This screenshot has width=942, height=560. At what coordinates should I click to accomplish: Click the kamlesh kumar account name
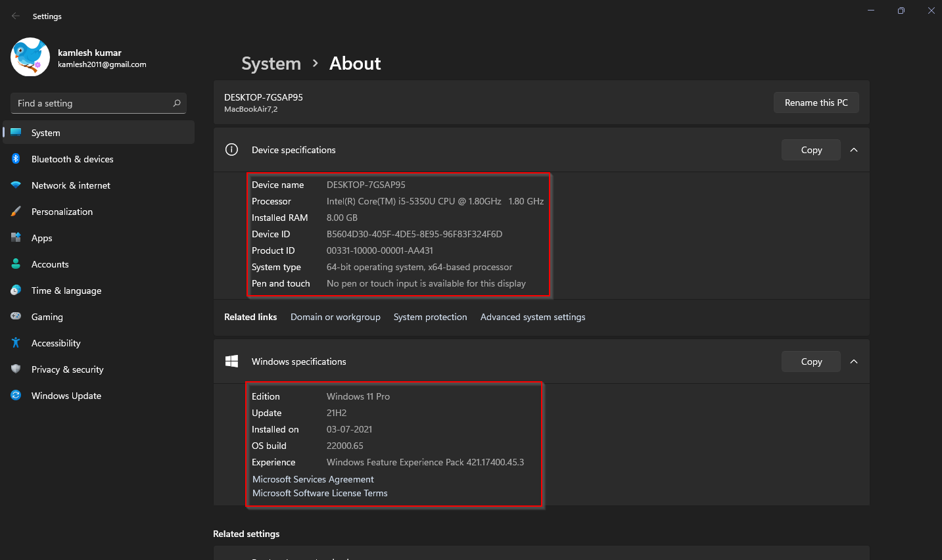pyautogui.click(x=89, y=53)
